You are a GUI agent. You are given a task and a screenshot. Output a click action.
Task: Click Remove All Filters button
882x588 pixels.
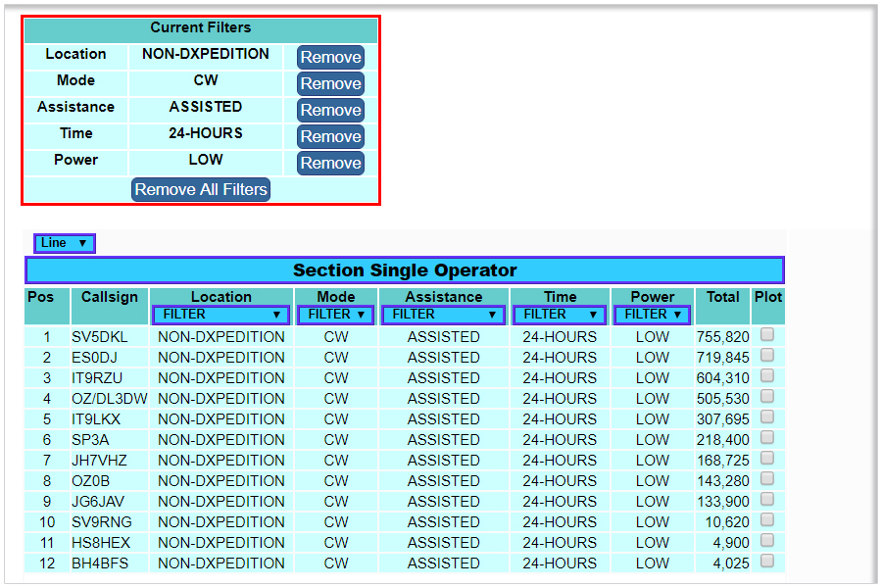(201, 189)
